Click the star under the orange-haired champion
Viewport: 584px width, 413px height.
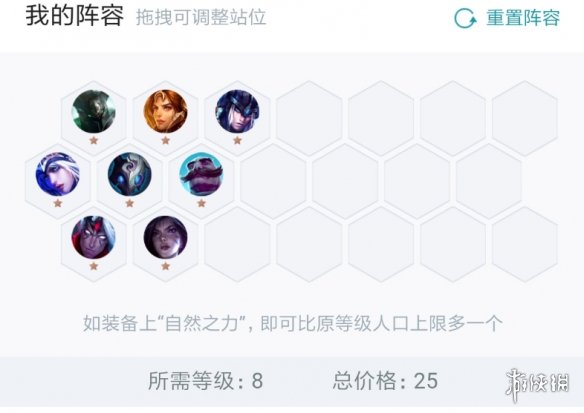click(165, 140)
